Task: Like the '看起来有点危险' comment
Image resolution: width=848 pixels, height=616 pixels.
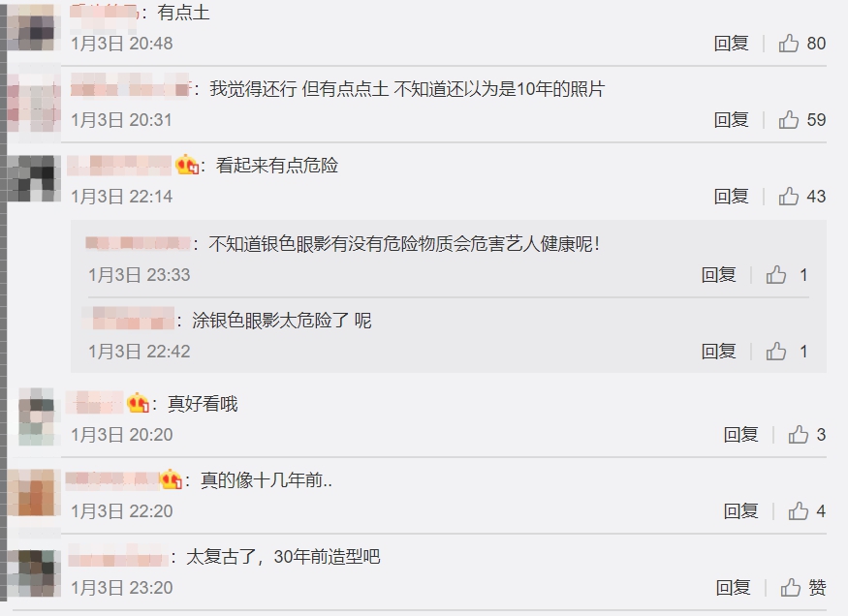Action: 789,197
